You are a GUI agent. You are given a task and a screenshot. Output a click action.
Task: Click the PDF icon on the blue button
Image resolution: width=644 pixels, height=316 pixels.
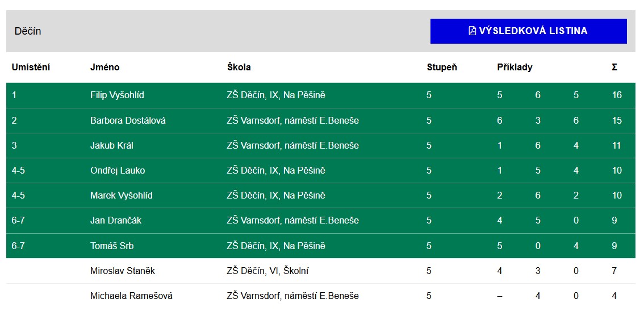472,31
